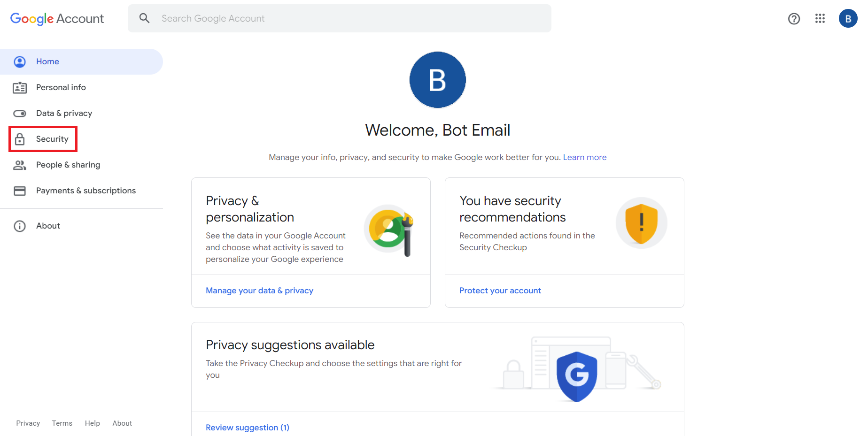
Task: Click the Learn more link
Action: pyautogui.click(x=584, y=157)
